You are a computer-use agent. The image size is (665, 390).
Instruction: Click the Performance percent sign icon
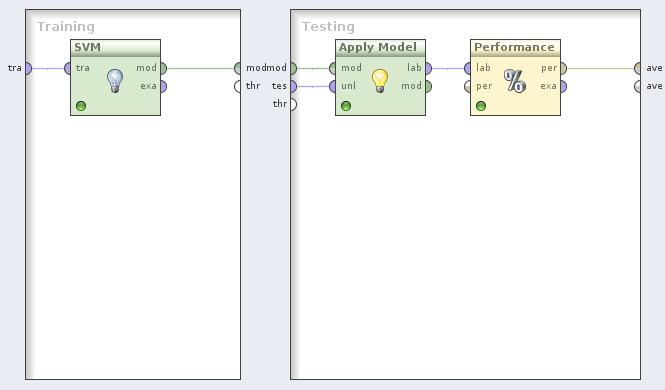click(515, 81)
